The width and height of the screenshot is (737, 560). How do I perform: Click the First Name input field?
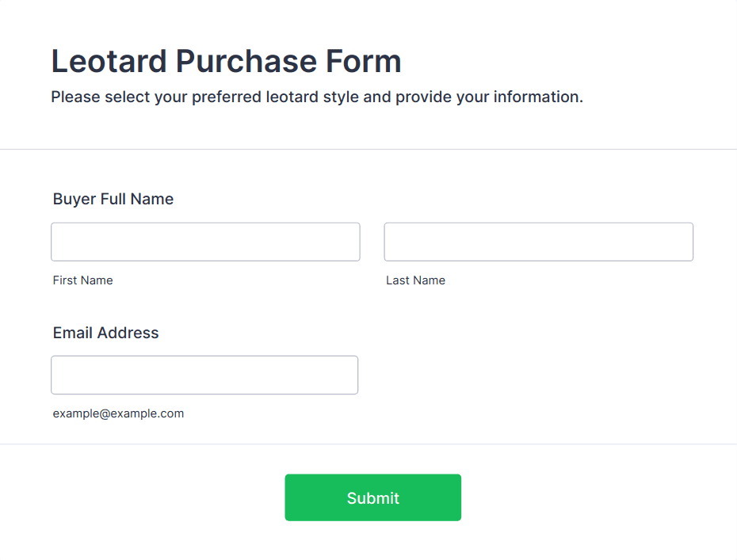(x=205, y=242)
